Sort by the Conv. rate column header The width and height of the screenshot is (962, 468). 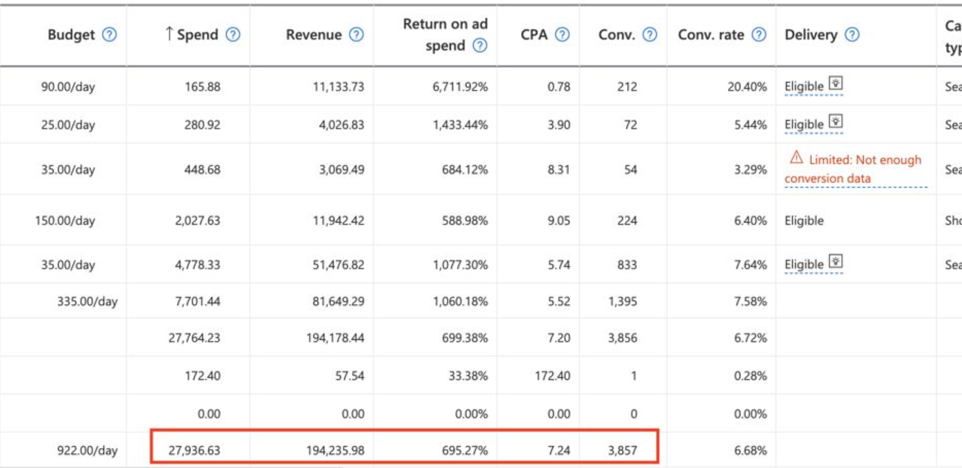pos(712,35)
